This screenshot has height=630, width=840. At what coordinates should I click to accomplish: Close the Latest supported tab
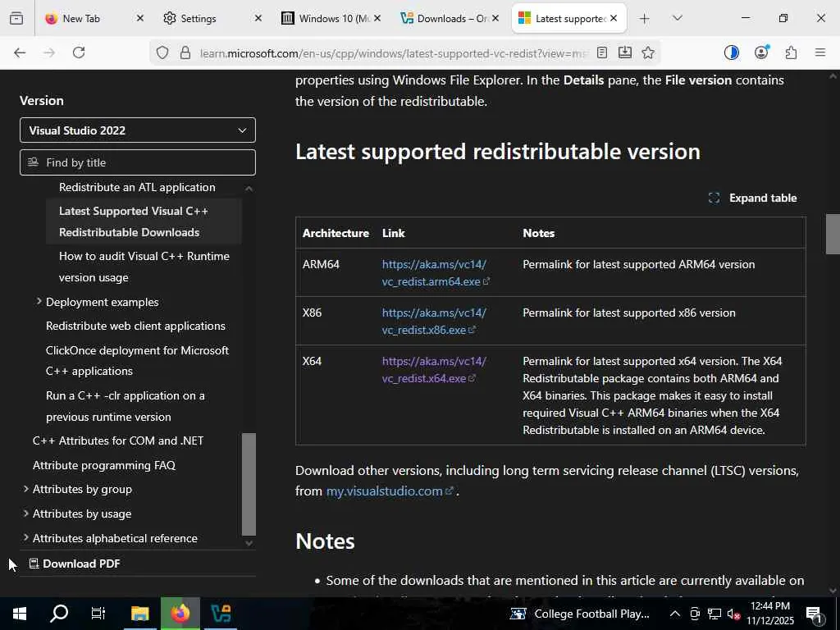[x=614, y=18]
